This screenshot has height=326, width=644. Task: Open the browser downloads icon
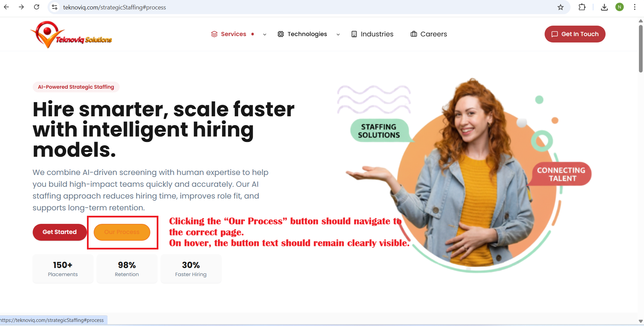[x=604, y=7]
